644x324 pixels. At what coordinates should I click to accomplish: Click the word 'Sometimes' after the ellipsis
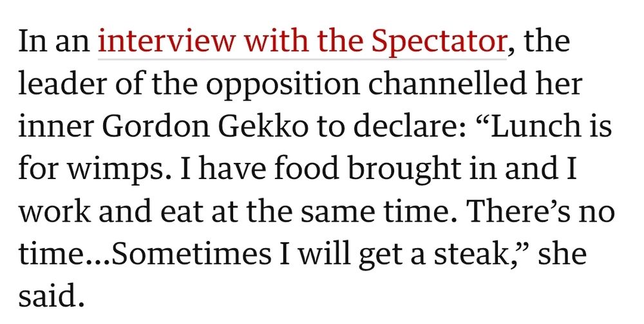191,253
